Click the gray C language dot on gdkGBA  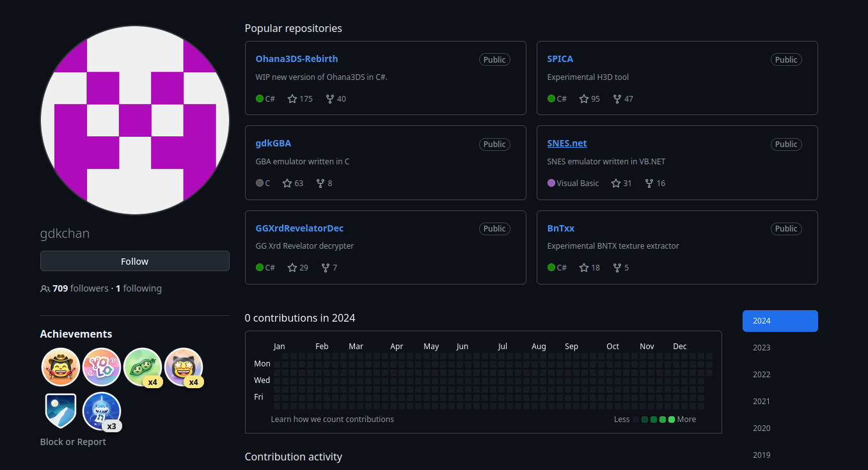tap(260, 183)
